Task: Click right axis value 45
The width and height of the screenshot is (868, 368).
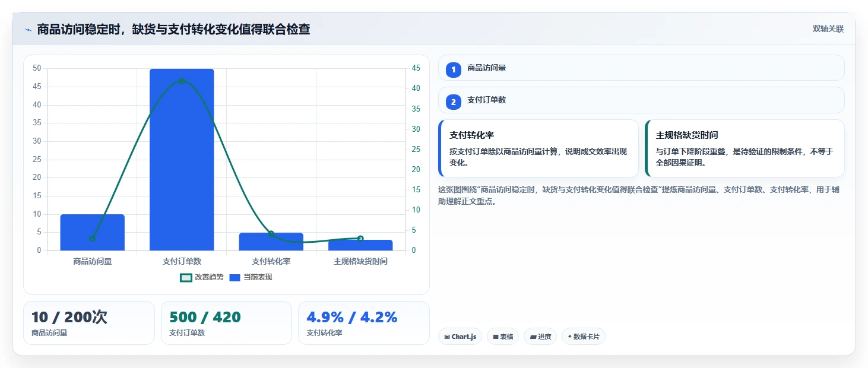Action: [416, 68]
